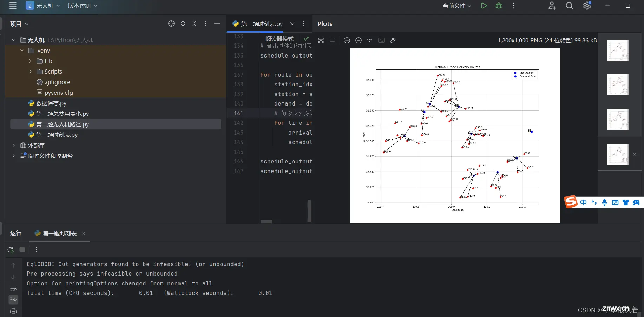
Task: Select the .gitignore file
Action: pyautogui.click(x=53, y=82)
